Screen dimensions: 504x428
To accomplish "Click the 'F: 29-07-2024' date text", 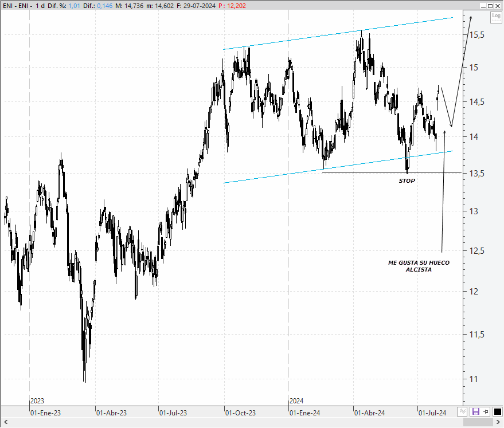I will [196, 6].
